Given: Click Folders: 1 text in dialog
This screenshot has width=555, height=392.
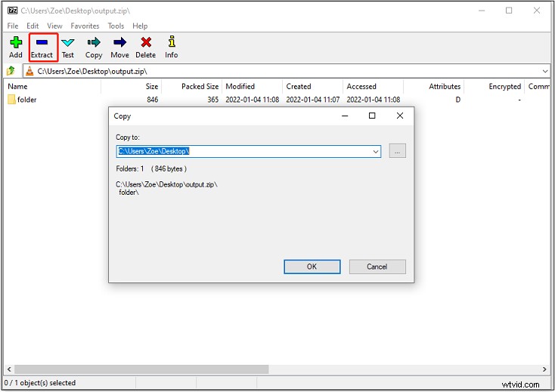Looking at the screenshot, I should click(130, 169).
